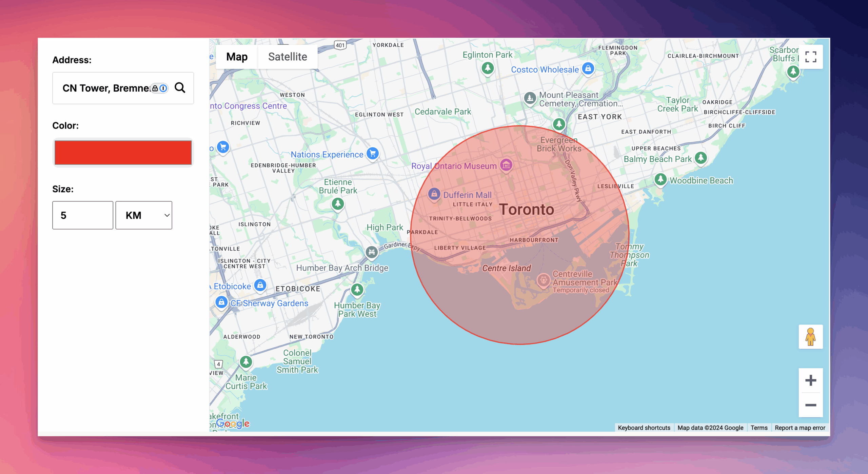Select the Map view tab
This screenshot has height=474, width=868.
pos(237,57)
